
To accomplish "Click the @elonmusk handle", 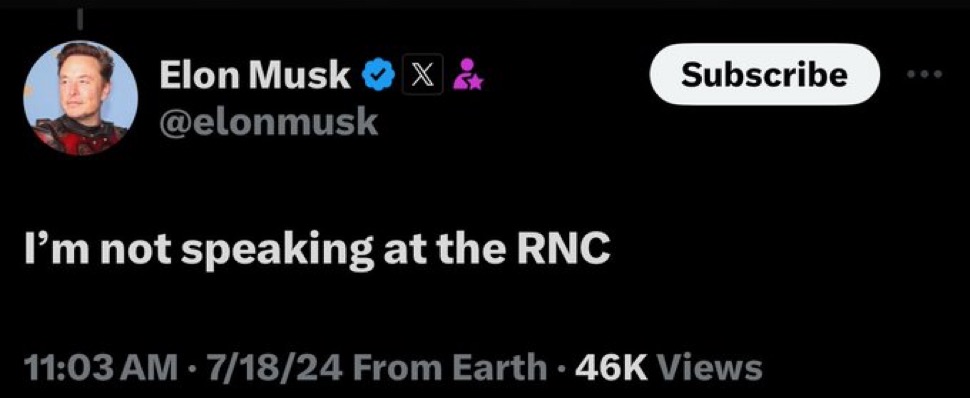I will coord(268,123).
